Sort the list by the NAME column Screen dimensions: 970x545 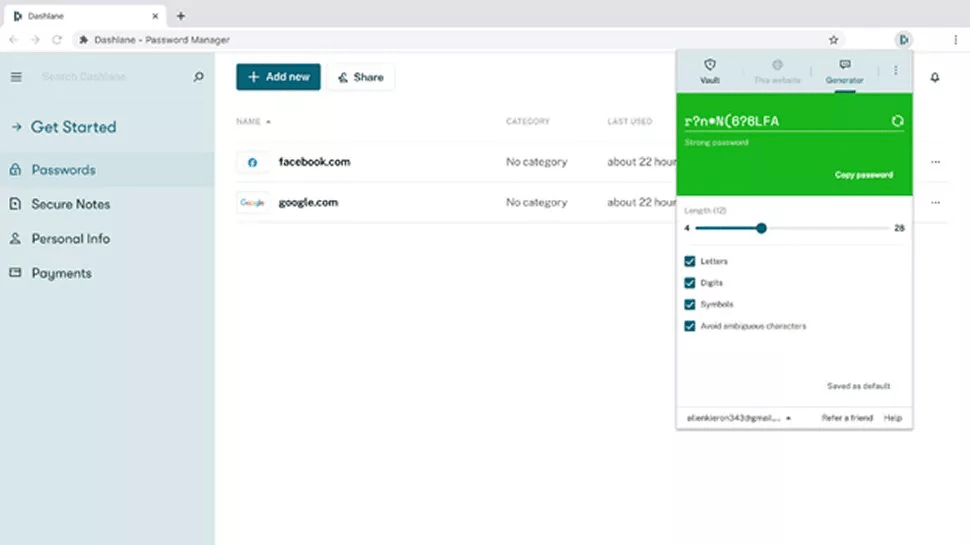tap(253, 121)
